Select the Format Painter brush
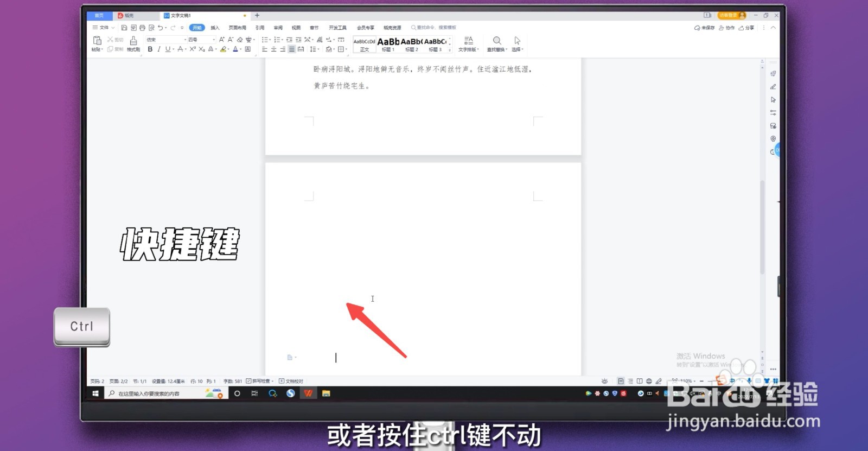Viewport: 868px width, 451px height. tap(133, 41)
